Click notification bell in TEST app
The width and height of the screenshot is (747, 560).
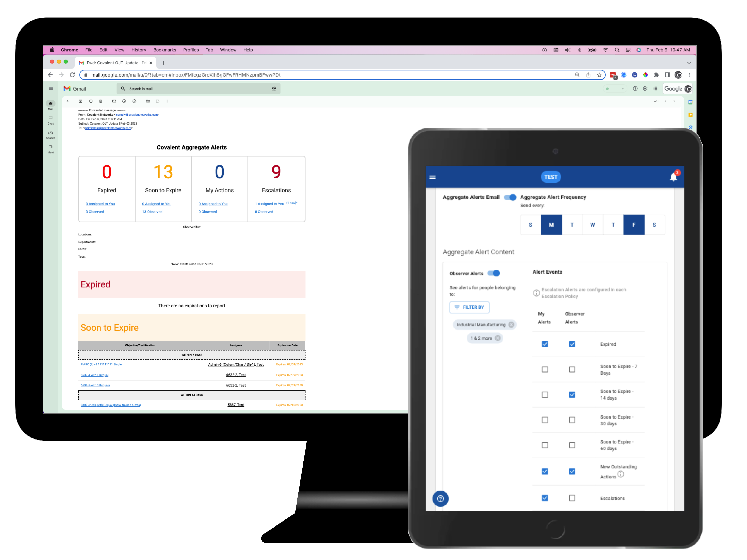(673, 177)
